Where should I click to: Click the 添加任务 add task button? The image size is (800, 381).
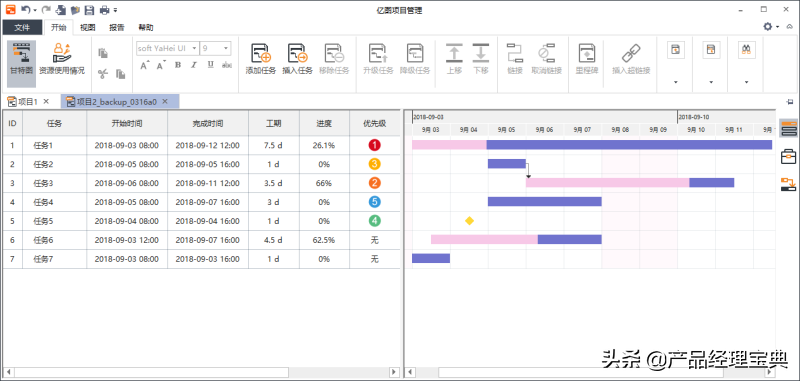tap(261, 59)
